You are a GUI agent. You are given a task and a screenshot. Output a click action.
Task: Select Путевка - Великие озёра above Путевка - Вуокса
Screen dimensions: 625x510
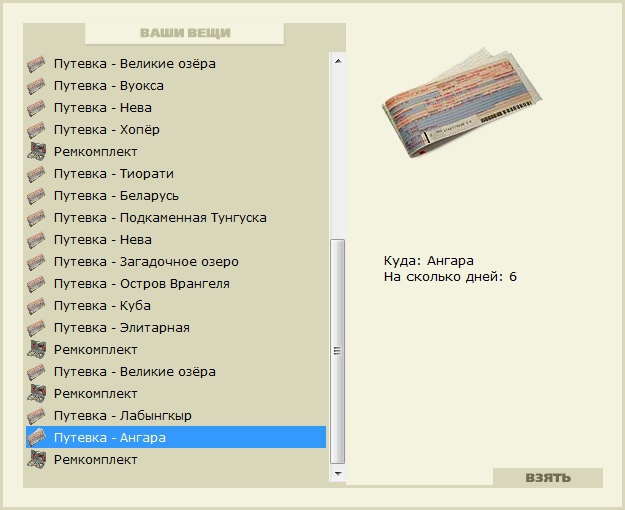[176, 64]
